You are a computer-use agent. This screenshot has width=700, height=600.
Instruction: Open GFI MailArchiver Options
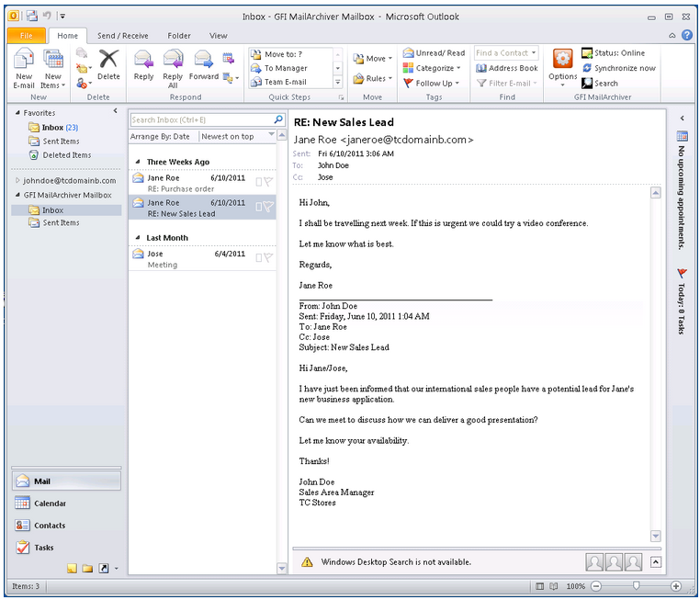(x=562, y=67)
